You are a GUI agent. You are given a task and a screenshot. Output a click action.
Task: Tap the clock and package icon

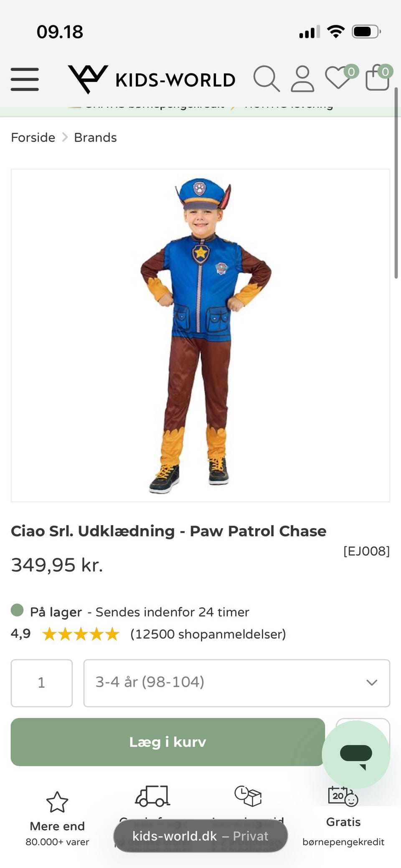tap(248, 796)
